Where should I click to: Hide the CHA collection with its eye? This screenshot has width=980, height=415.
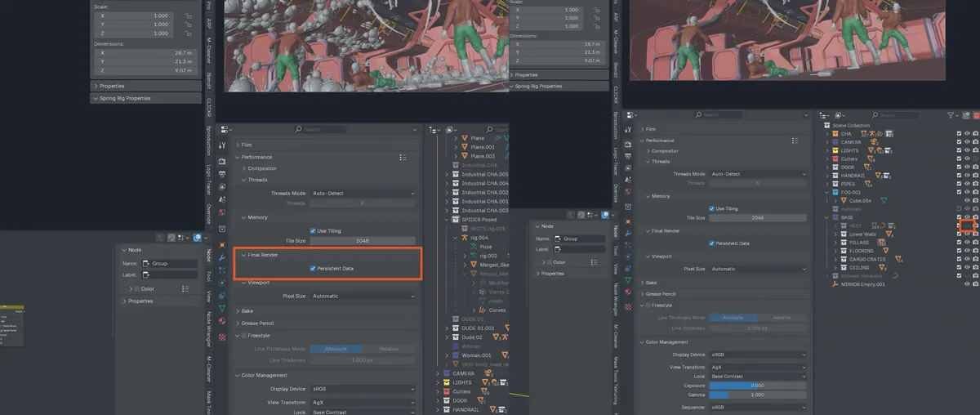click(967, 134)
